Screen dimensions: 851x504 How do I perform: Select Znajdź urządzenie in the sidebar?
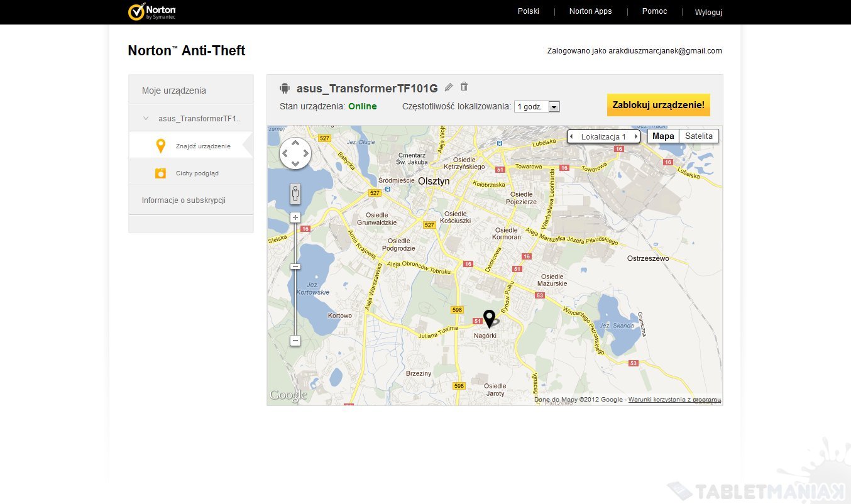(202, 146)
